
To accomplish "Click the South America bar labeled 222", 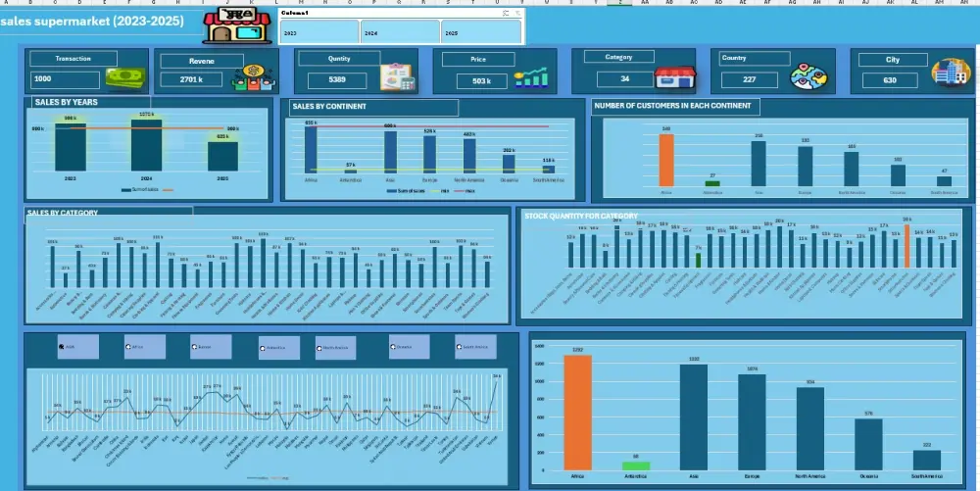I will [x=927, y=461].
